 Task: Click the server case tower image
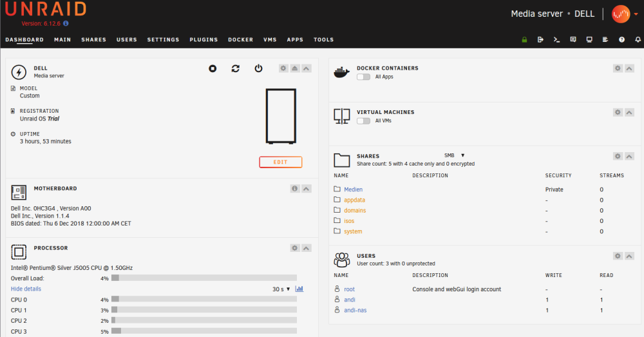[x=281, y=116]
